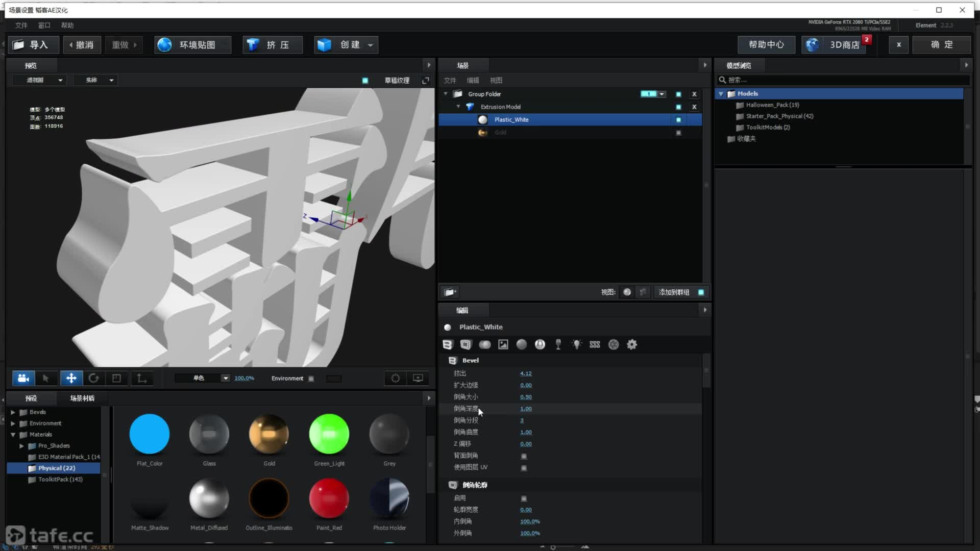Click the Flat_Color blue material swatch
The height and width of the screenshot is (551, 980).
tap(150, 434)
